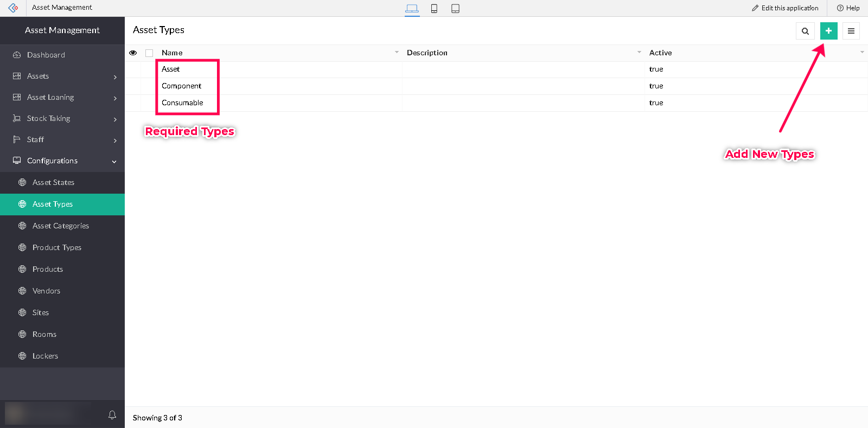
Task: Open the Description column dropdown arrow
Action: tap(639, 53)
